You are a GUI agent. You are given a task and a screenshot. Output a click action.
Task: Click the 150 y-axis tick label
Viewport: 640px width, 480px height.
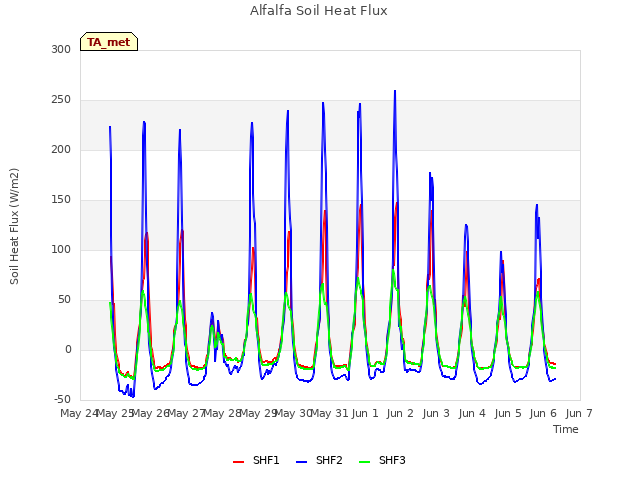tap(61, 200)
